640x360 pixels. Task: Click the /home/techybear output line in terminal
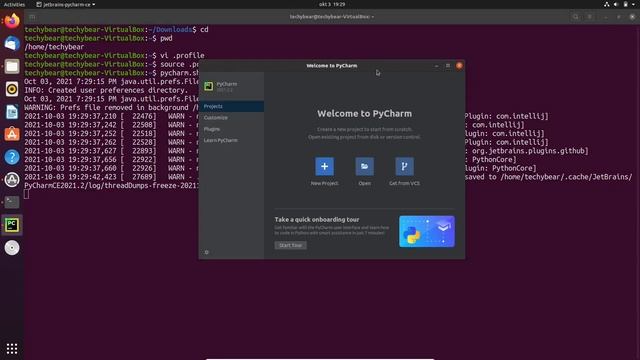(x=54, y=47)
